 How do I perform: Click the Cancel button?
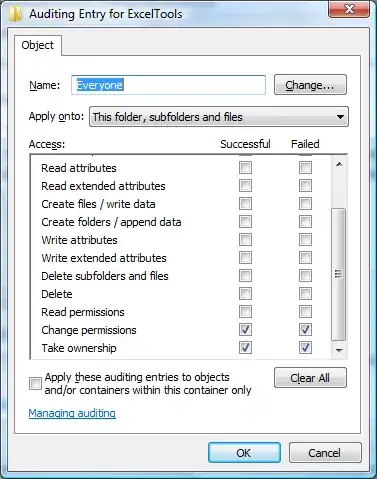tap(325, 453)
